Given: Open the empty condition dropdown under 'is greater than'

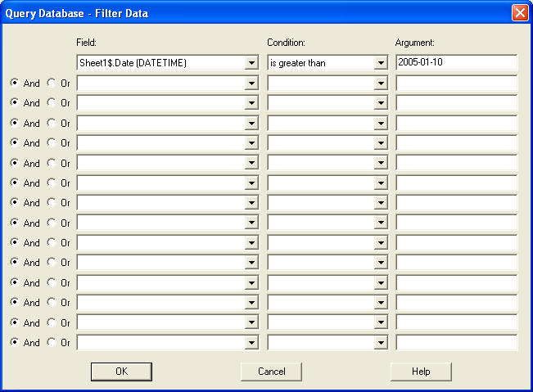Looking at the screenshot, I should pos(381,83).
